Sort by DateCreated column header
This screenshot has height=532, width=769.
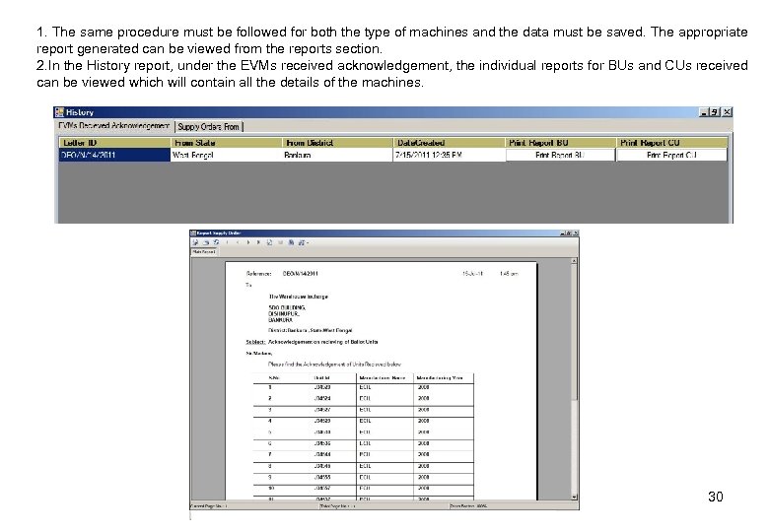[449, 143]
